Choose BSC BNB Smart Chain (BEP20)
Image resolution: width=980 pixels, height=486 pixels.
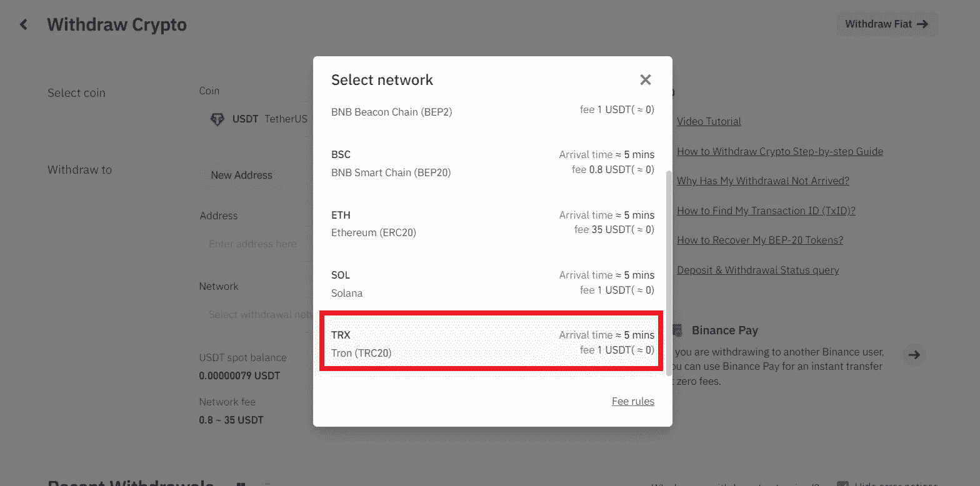coord(492,164)
